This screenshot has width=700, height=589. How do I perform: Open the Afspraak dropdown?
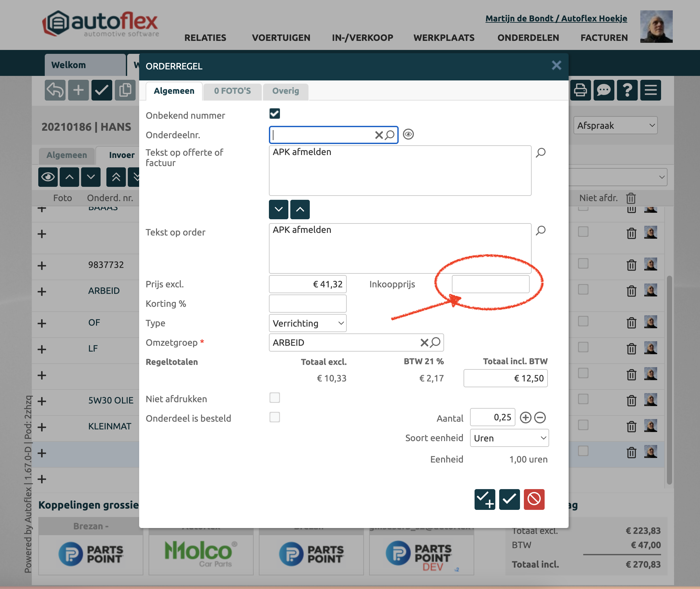coord(615,126)
